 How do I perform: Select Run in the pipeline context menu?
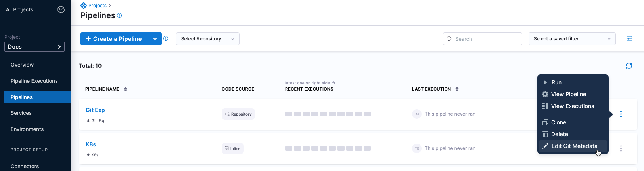pos(556,82)
